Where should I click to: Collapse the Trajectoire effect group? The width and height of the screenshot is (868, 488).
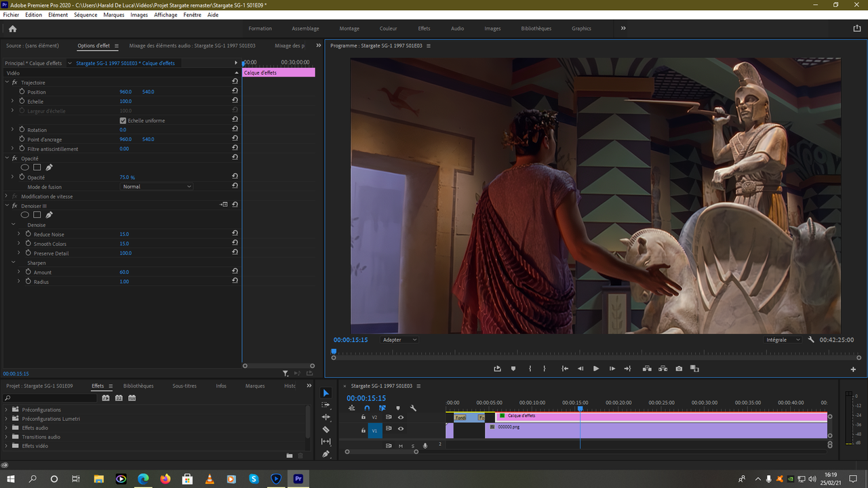pos(6,82)
